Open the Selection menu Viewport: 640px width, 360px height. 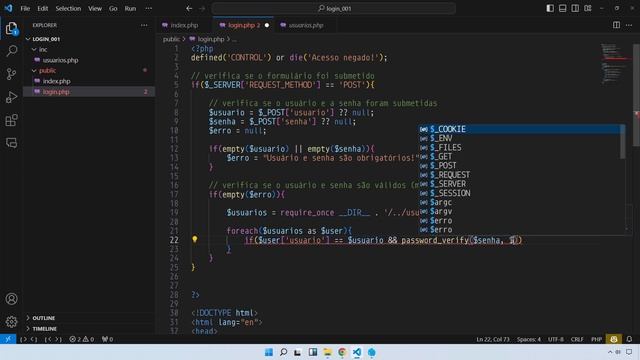[x=68, y=8]
